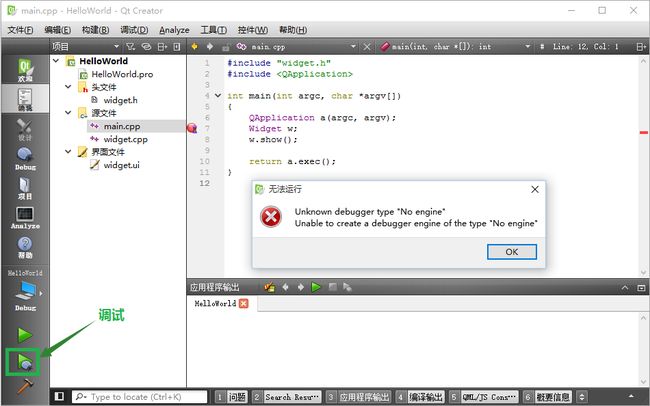Clear the application output with the broom icon

tap(269, 287)
